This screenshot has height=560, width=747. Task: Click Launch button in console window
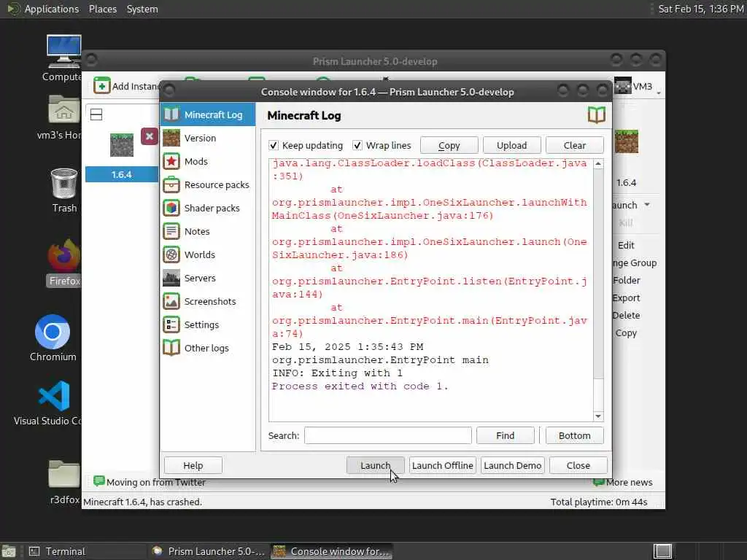[x=376, y=465]
